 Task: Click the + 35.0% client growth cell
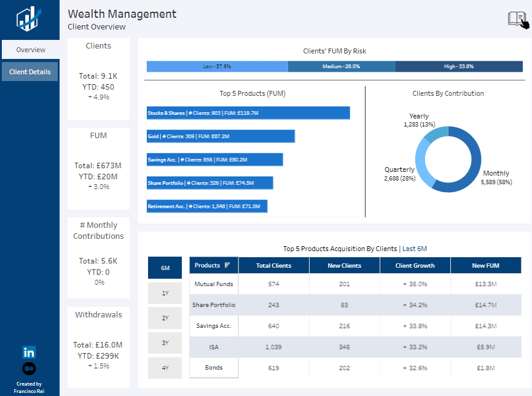[x=415, y=284]
